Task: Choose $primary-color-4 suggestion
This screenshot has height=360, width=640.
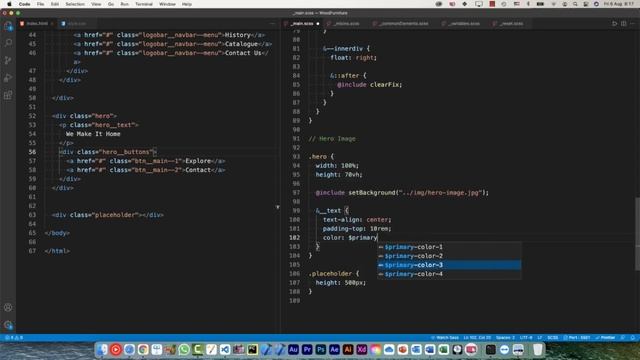Action: coord(449,274)
